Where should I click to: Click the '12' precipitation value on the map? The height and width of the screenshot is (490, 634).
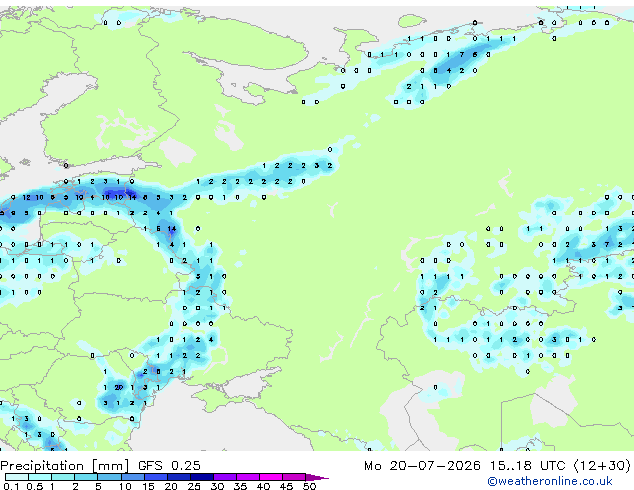(26, 197)
